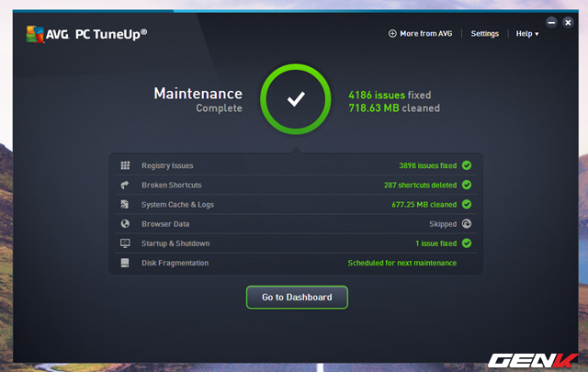Image resolution: width=588 pixels, height=372 pixels.
Task: Click the AVG logo icon
Action: point(35,33)
